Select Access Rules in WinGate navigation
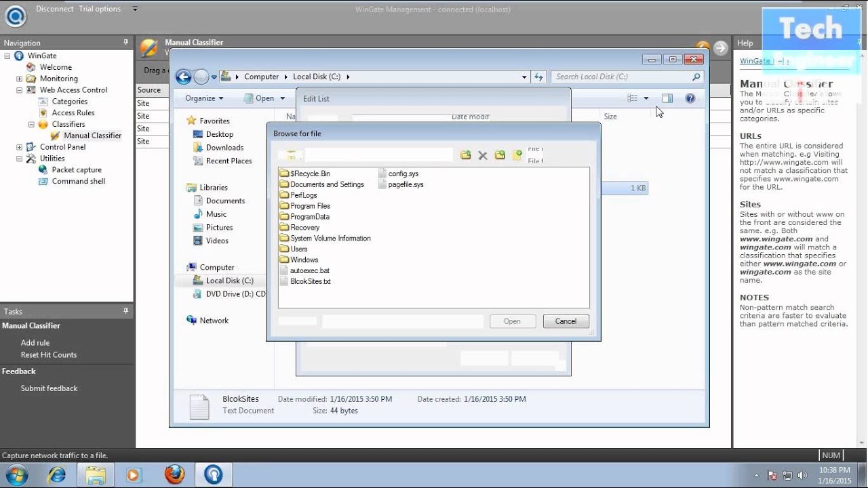Screen dimensions: 868x488 [x=66, y=113]
